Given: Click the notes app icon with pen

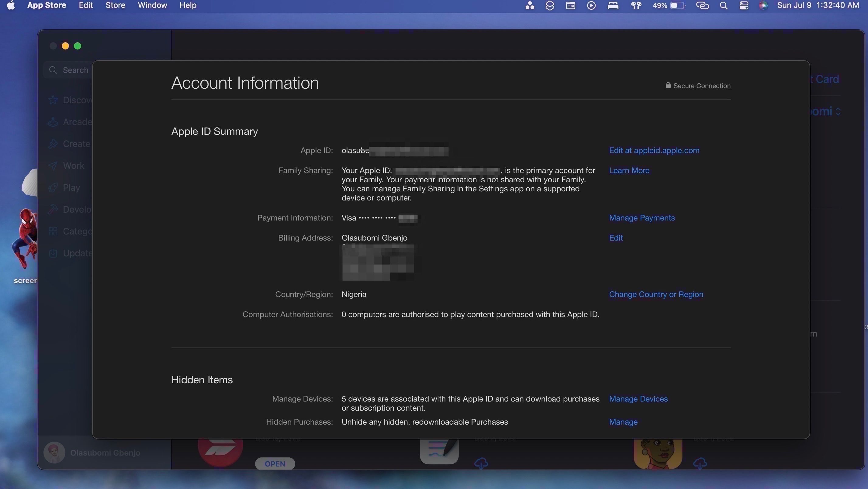Looking at the screenshot, I should (439, 451).
